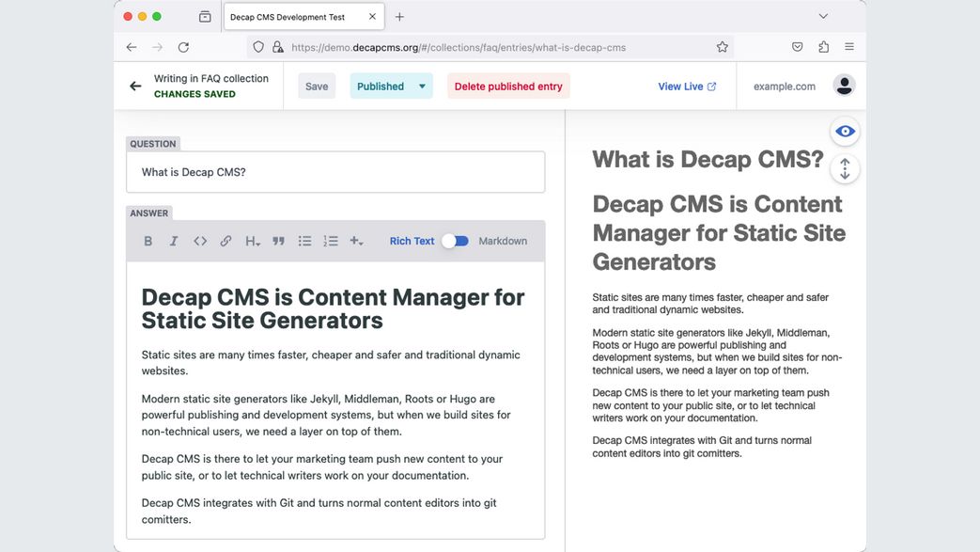Image resolution: width=980 pixels, height=552 pixels.
Task: Click the site security padlock icon
Action: [277, 47]
